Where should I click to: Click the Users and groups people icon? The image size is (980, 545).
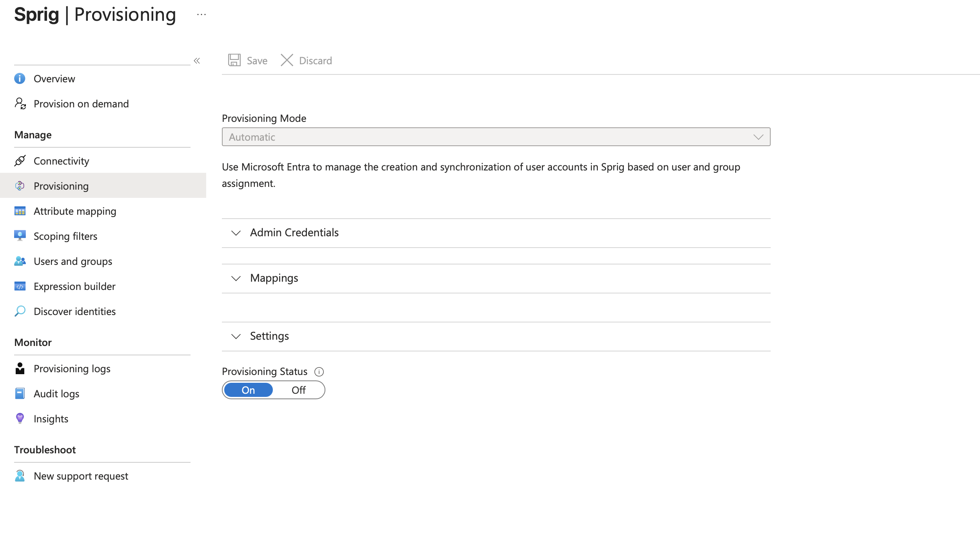click(x=20, y=261)
